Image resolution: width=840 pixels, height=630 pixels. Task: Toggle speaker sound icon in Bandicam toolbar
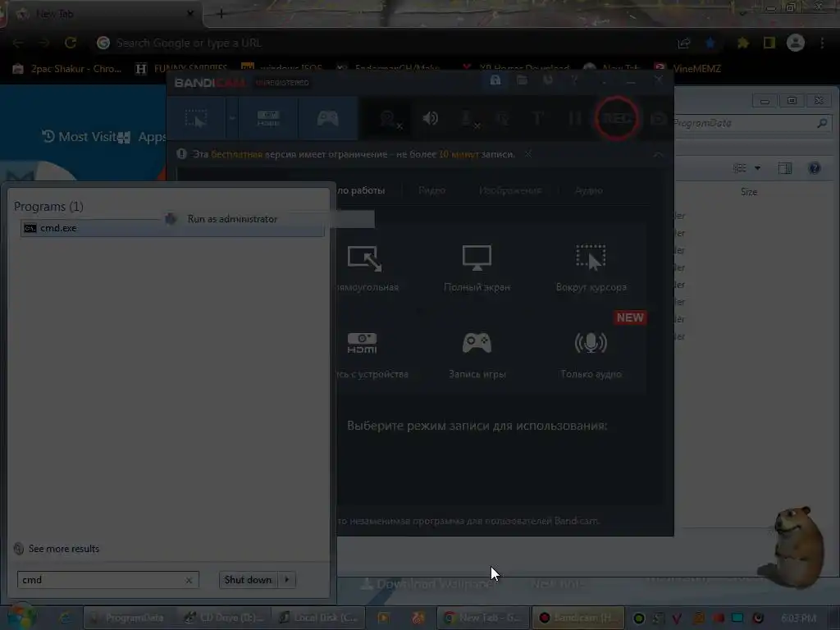[x=430, y=118]
